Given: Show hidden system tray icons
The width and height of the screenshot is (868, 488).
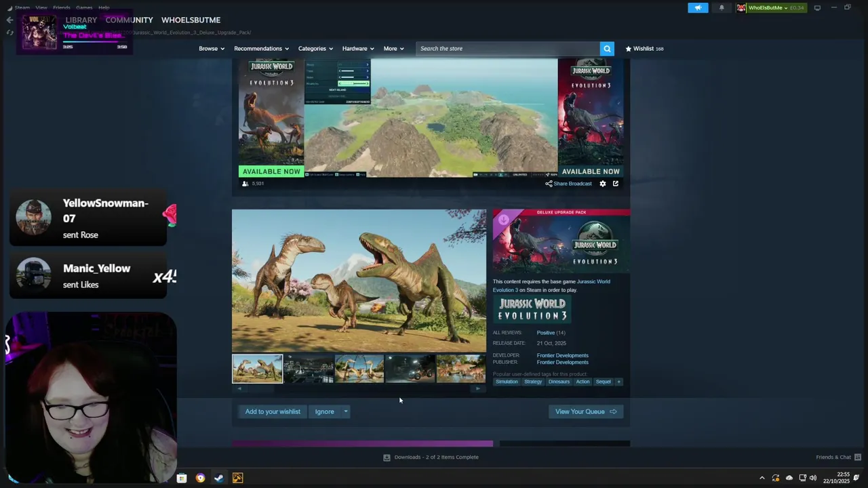Looking at the screenshot, I should coord(762,478).
